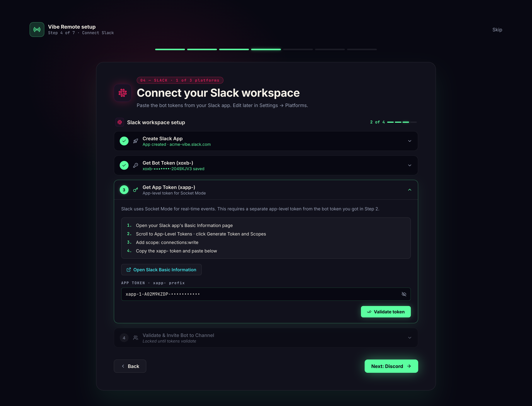Click the step 3 number badge
Viewport: 532px width, 406px height.
[x=124, y=190]
